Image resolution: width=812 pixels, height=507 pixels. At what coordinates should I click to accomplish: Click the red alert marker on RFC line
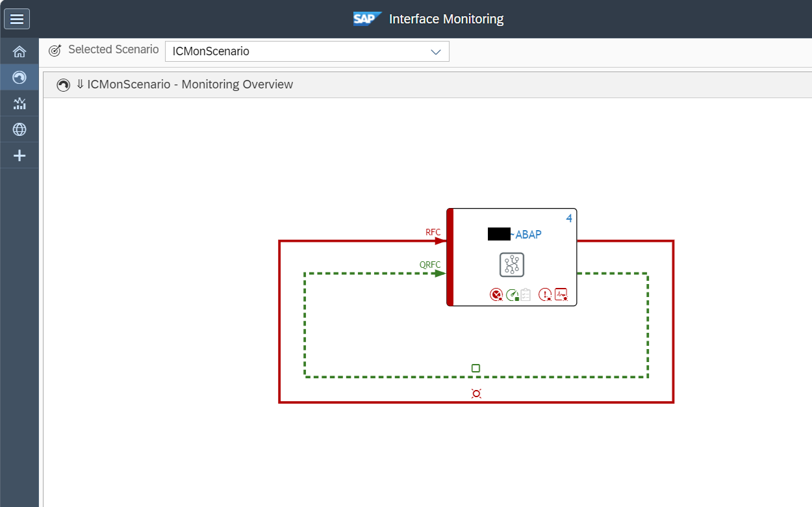click(x=476, y=393)
